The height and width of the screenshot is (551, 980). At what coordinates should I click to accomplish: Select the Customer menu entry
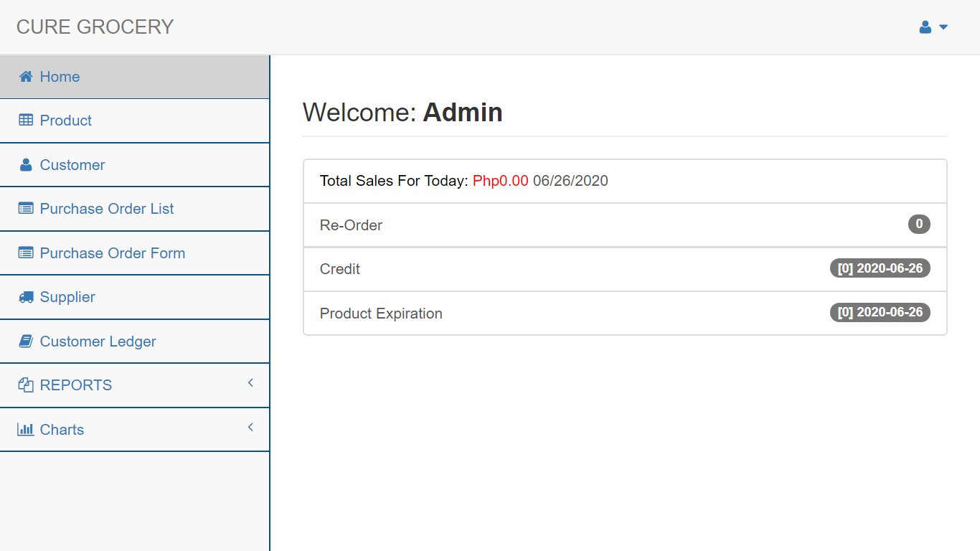72,164
